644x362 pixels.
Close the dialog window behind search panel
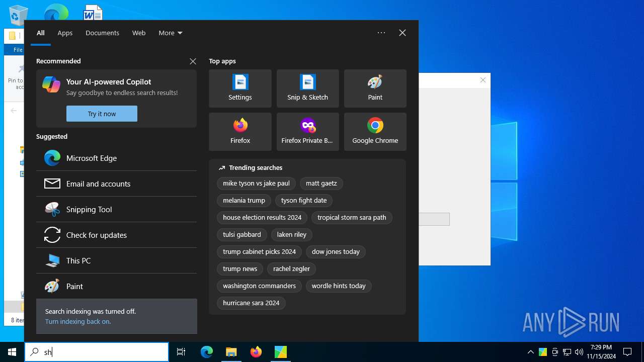483,80
